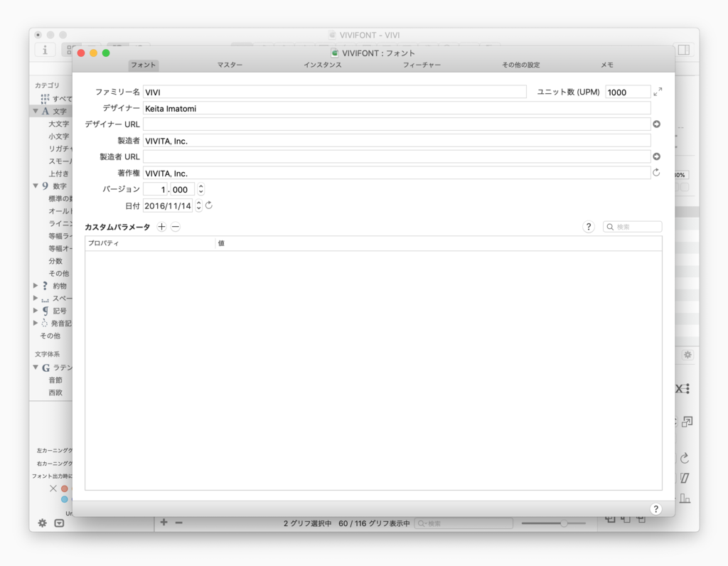Add a custom parameter with plus button

(x=161, y=227)
